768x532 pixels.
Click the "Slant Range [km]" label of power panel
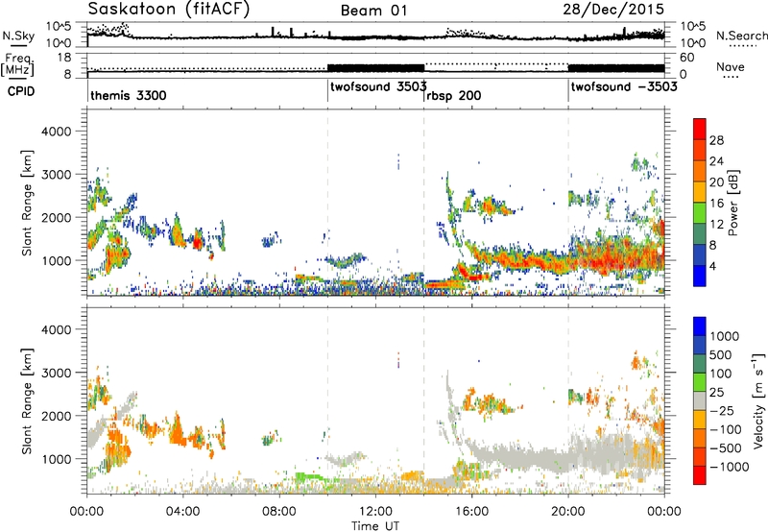click(27, 203)
